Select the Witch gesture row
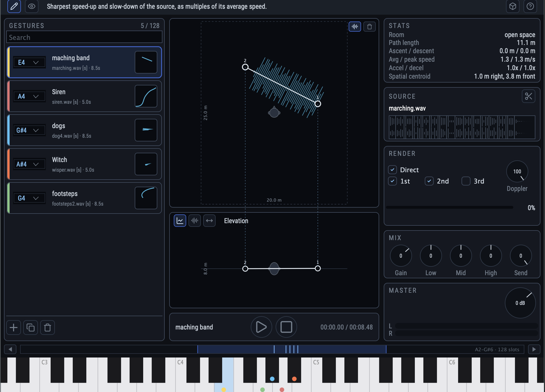The width and height of the screenshot is (545, 392). tap(84, 164)
